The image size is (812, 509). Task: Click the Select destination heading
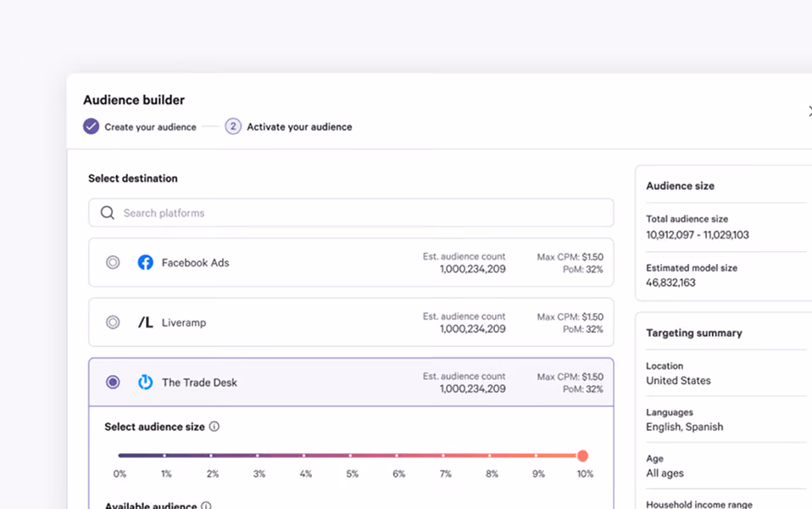132,178
